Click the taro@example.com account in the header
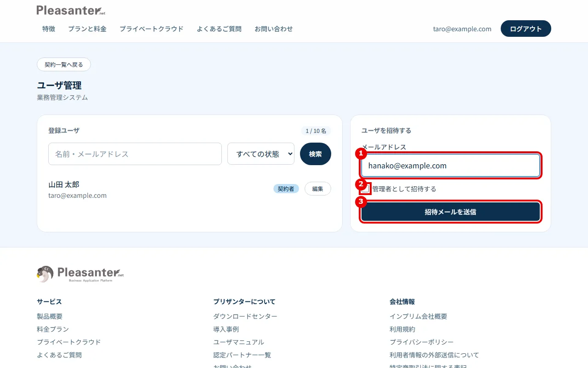Image resolution: width=588 pixels, height=368 pixels. pos(462,29)
